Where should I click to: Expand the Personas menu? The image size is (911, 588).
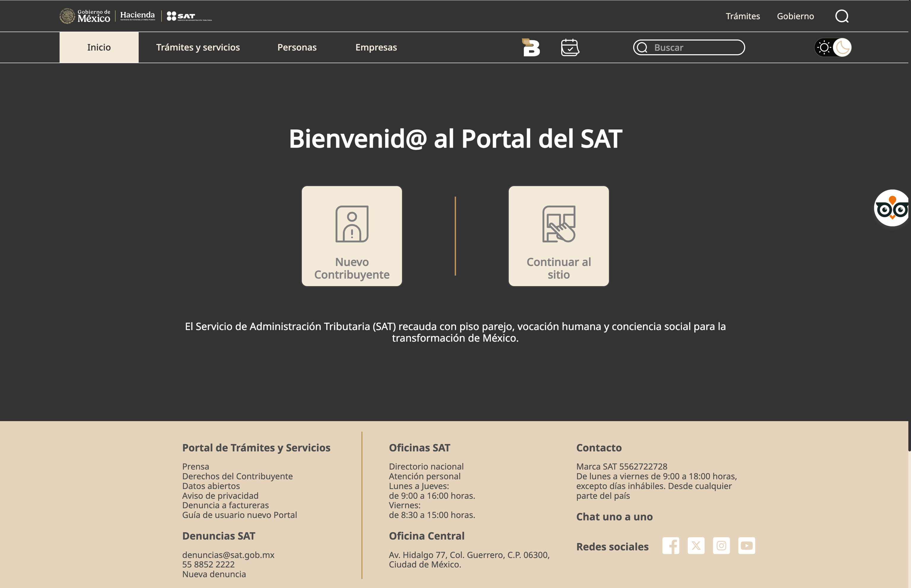[297, 47]
